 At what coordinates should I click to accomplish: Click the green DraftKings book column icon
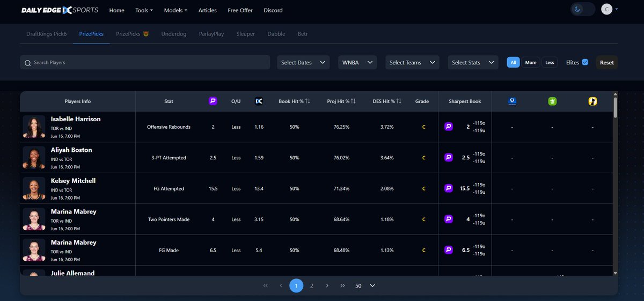[552, 101]
